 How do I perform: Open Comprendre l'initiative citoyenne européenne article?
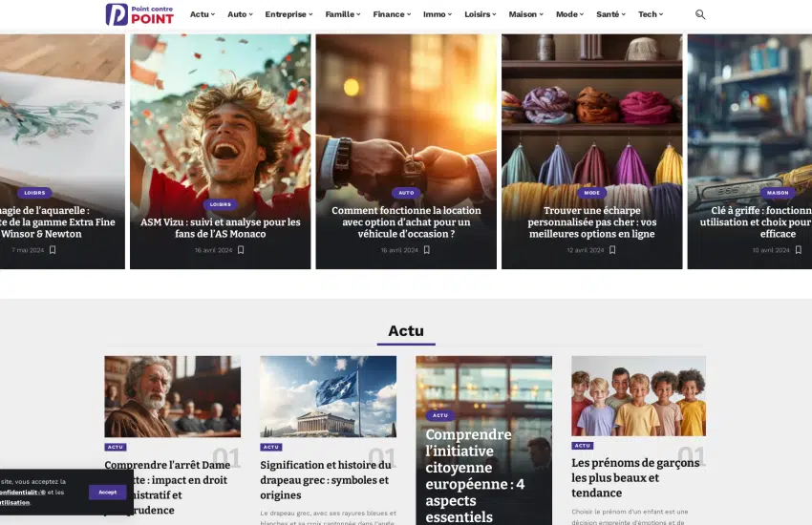pyautogui.click(x=475, y=475)
